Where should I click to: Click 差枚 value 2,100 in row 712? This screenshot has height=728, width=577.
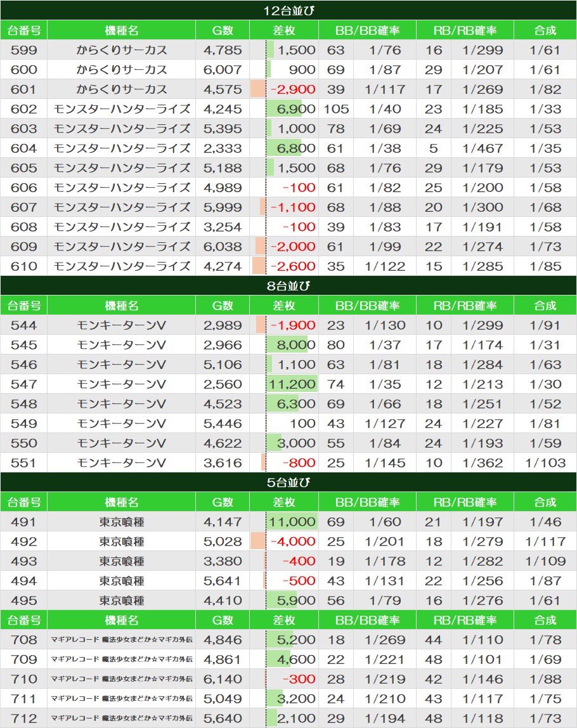click(x=296, y=718)
